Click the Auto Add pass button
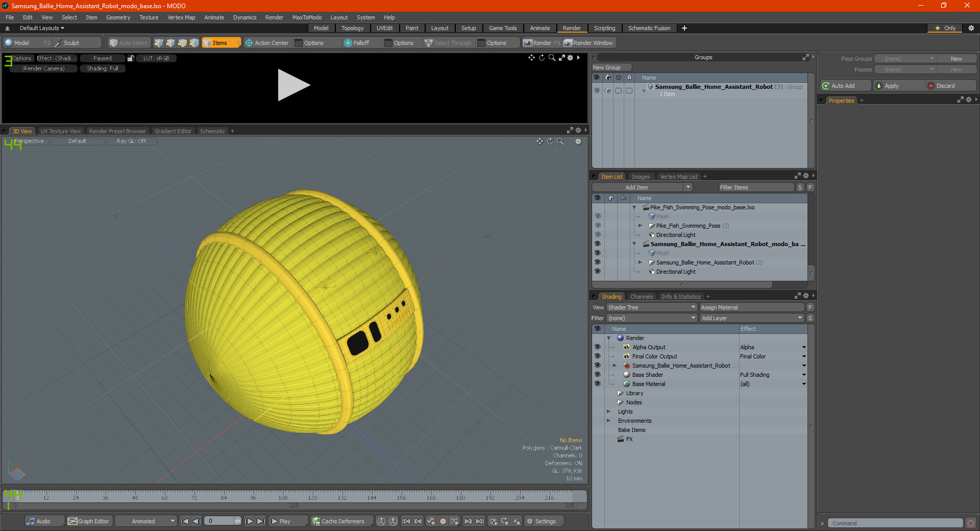This screenshot has height=531, width=980. point(845,86)
